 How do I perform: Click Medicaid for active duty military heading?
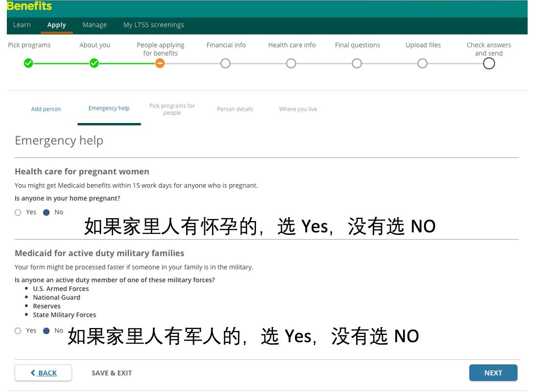pyautogui.click(x=100, y=253)
